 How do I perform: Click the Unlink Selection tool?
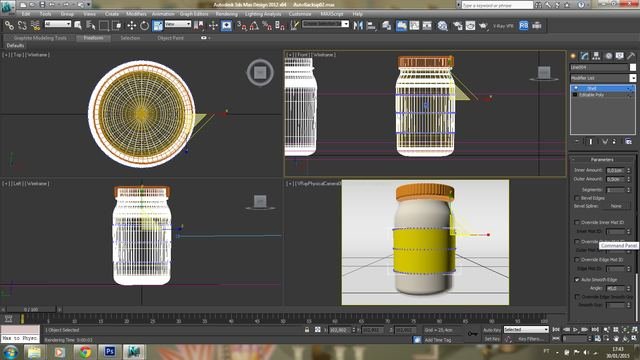(x=22, y=26)
